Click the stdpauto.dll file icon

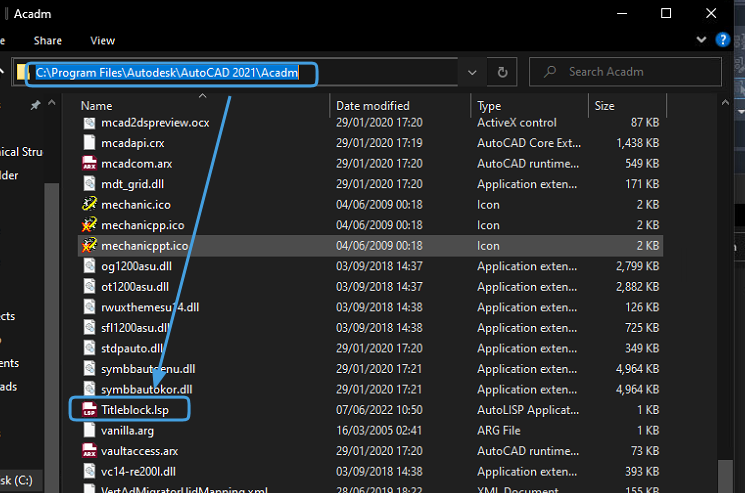point(89,348)
